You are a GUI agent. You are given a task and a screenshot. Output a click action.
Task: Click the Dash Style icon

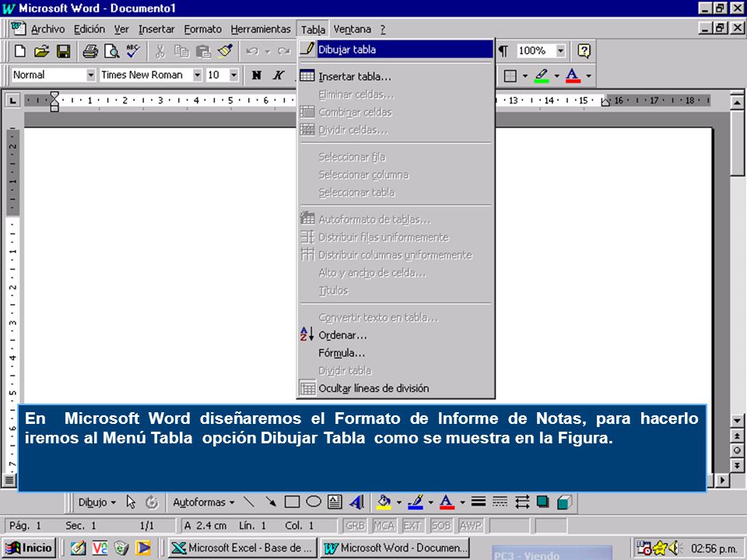click(x=500, y=502)
